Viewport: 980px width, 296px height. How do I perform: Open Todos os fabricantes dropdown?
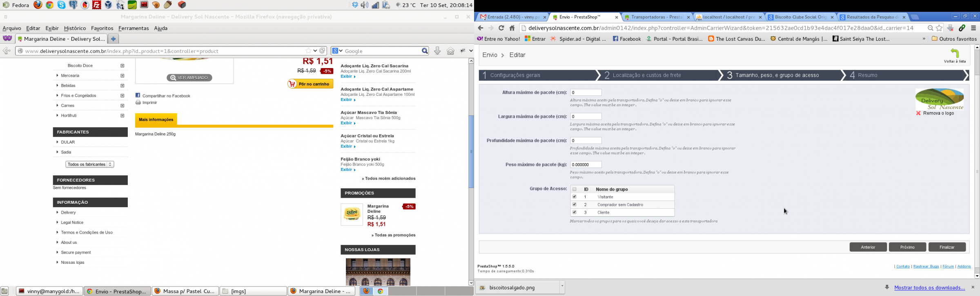click(x=89, y=164)
